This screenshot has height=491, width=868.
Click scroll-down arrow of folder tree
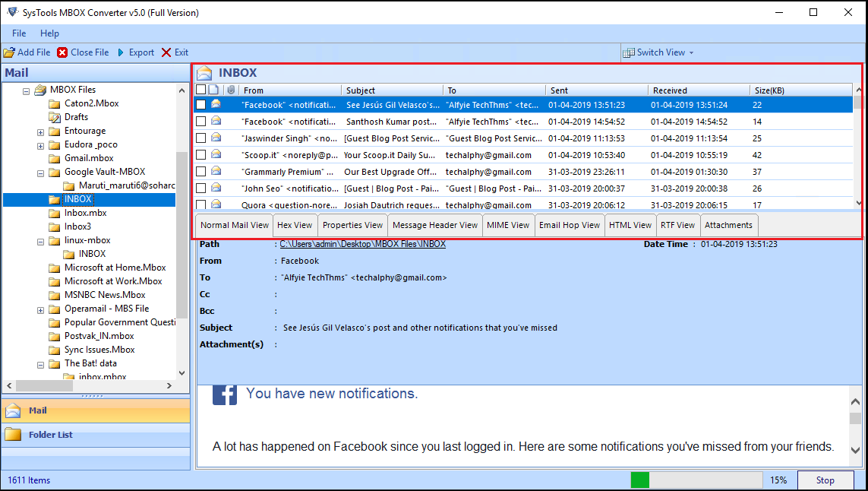[182, 373]
